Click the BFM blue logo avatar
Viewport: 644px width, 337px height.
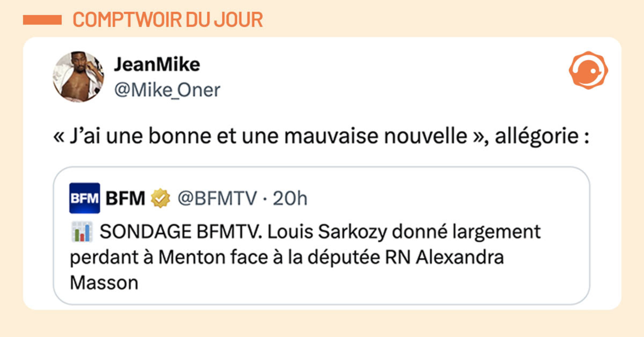(x=84, y=198)
